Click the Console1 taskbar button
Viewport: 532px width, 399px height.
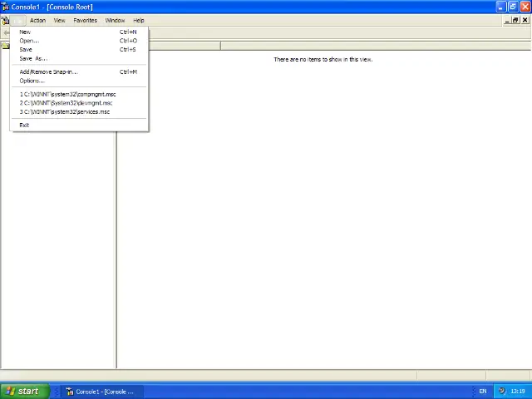click(x=100, y=391)
